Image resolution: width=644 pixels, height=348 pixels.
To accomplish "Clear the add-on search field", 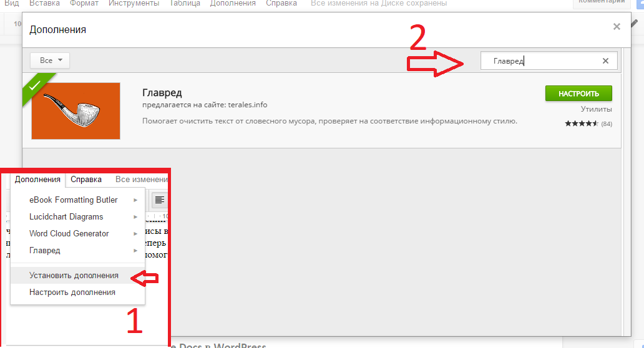I will pyautogui.click(x=605, y=60).
